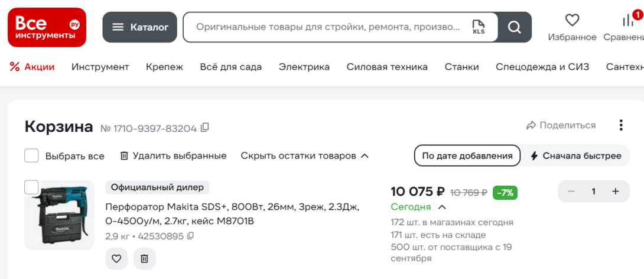
Task: Click the magnifier search button
Action: click(x=514, y=27)
